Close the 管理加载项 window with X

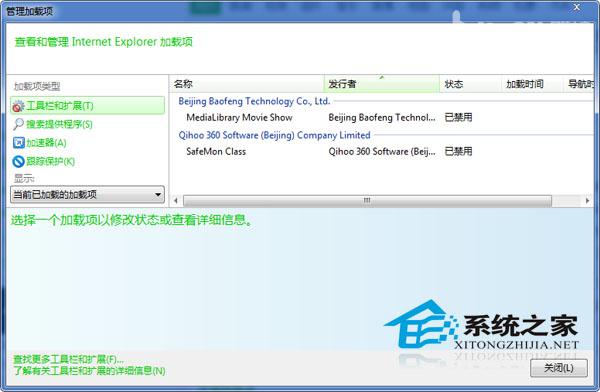coord(577,7)
